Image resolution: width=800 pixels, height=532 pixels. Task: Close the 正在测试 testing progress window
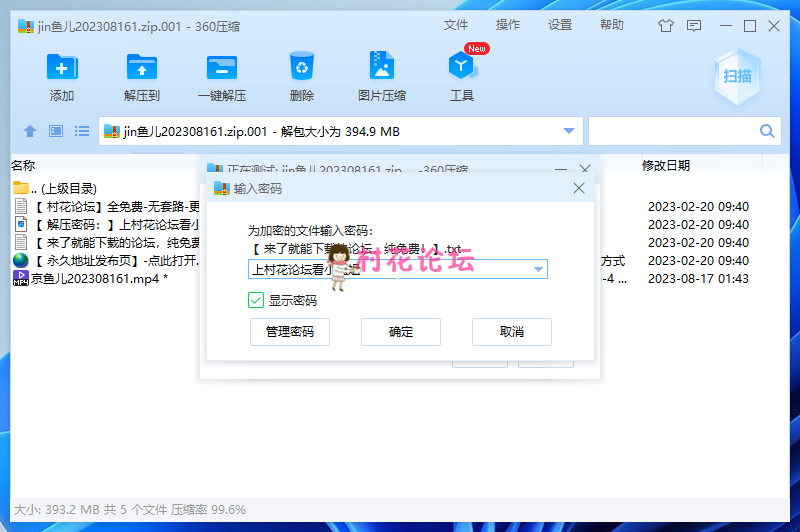point(585,168)
